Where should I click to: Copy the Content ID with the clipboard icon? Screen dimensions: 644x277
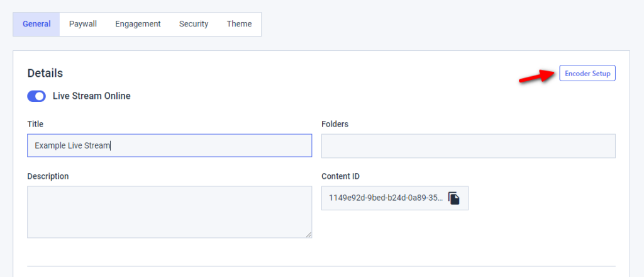[453, 198]
